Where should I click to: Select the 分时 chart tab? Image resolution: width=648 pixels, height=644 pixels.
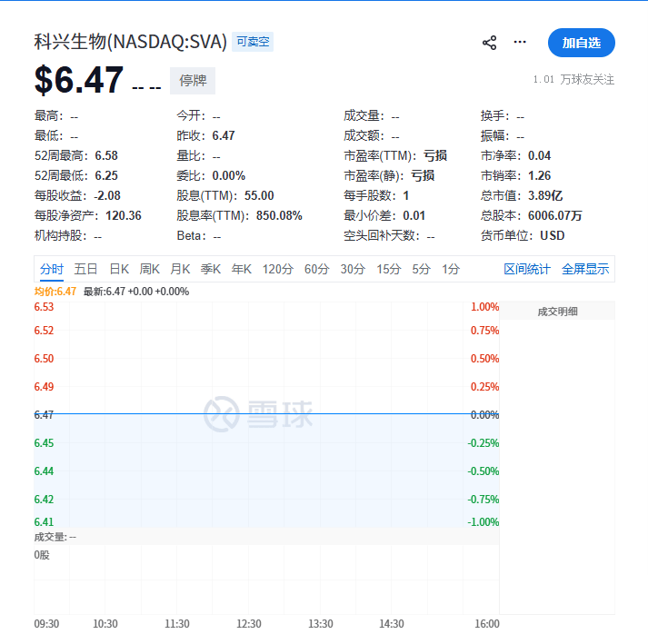click(52, 269)
